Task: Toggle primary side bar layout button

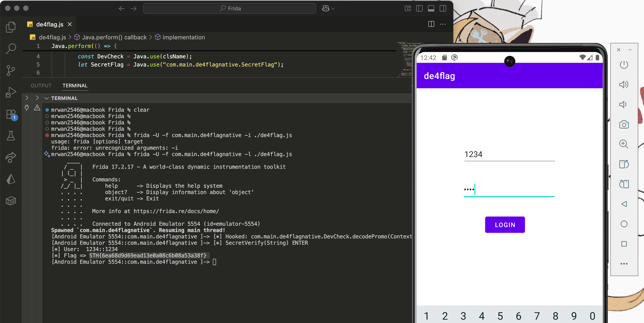Action: tap(419, 9)
